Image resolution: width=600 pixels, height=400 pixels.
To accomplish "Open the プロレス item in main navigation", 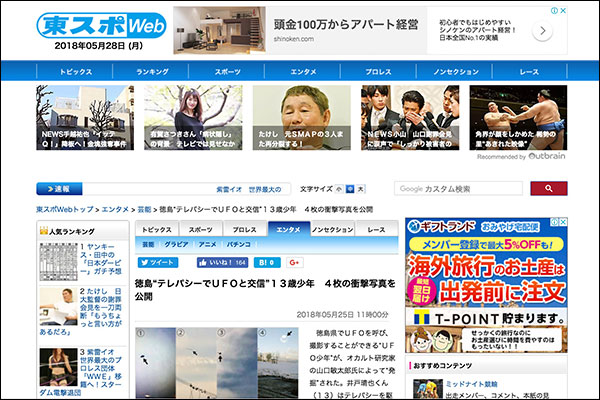I will tap(378, 72).
